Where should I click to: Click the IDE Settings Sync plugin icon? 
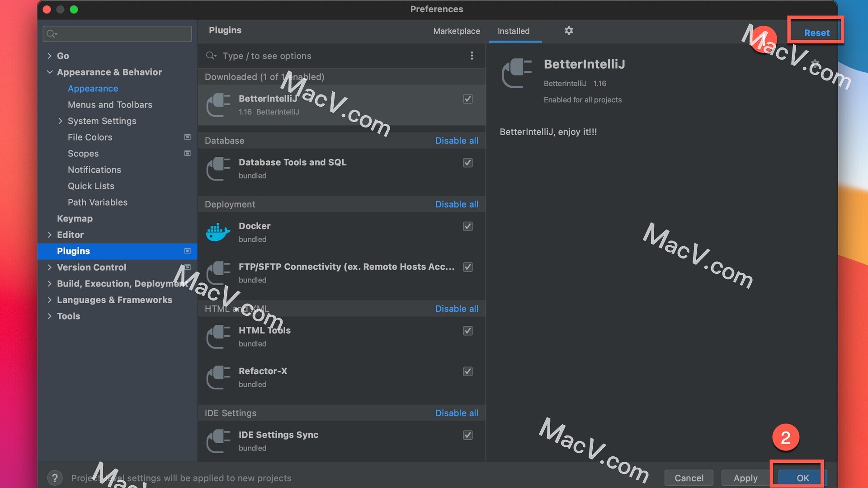(218, 441)
